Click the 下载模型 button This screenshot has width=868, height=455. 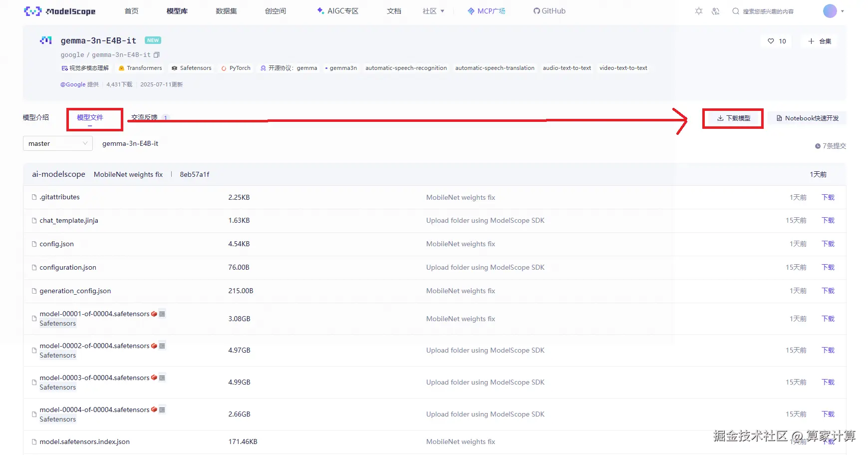pyautogui.click(x=733, y=118)
